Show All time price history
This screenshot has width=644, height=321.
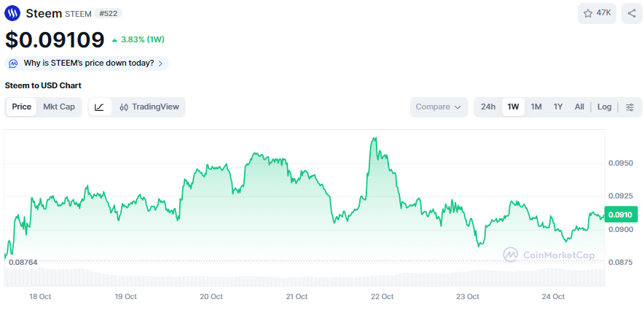pyautogui.click(x=579, y=107)
